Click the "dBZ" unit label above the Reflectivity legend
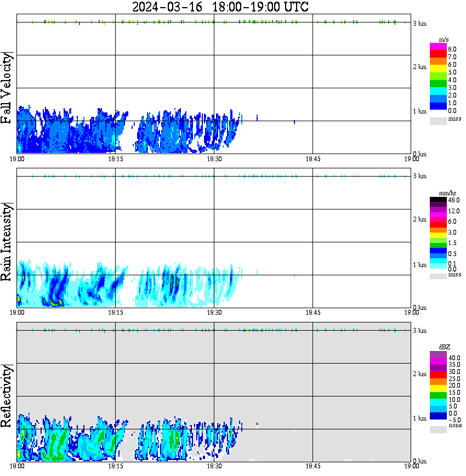This screenshot has width=466, height=476. pyautogui.click(x=444, y=347)
